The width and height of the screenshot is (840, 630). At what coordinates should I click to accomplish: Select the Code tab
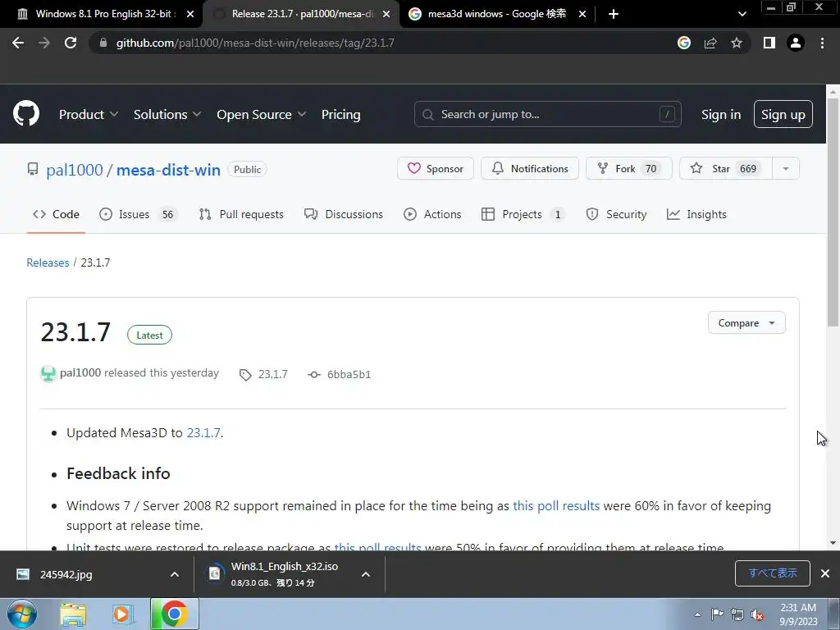56,214
